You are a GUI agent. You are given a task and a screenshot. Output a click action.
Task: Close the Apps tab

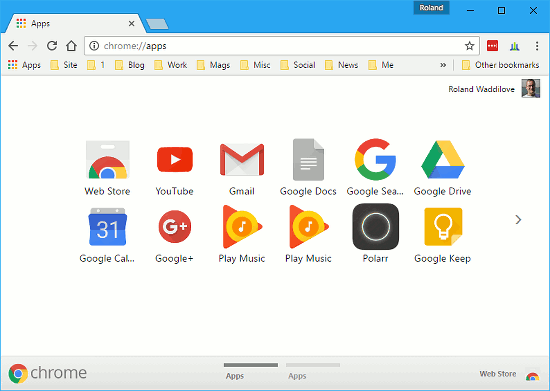pos(132,23)
